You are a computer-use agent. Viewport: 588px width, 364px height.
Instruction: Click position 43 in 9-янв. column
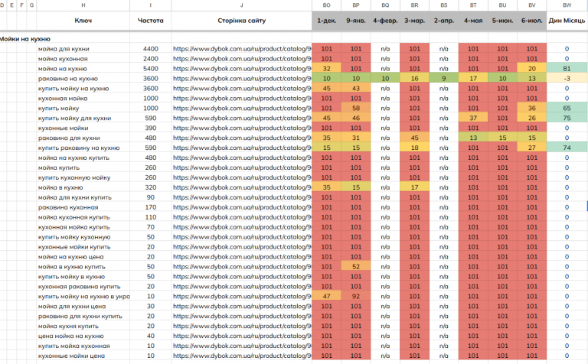[x=356, y=89]
